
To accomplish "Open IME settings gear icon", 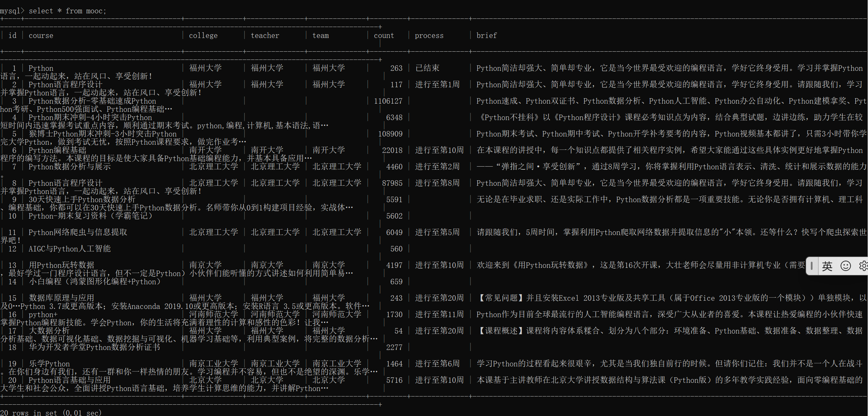I will [x=863, y=266].
